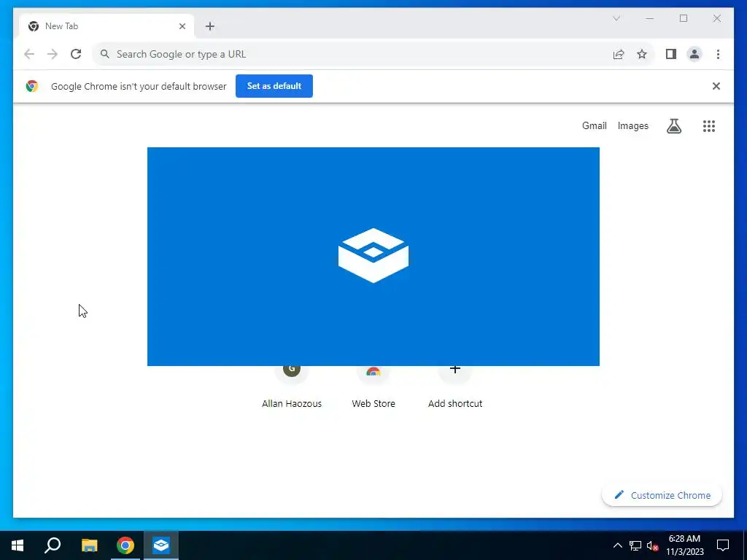Click the back navigation arrow
The width and height of the screenshot is (747, 560).
tap(29, 54)
